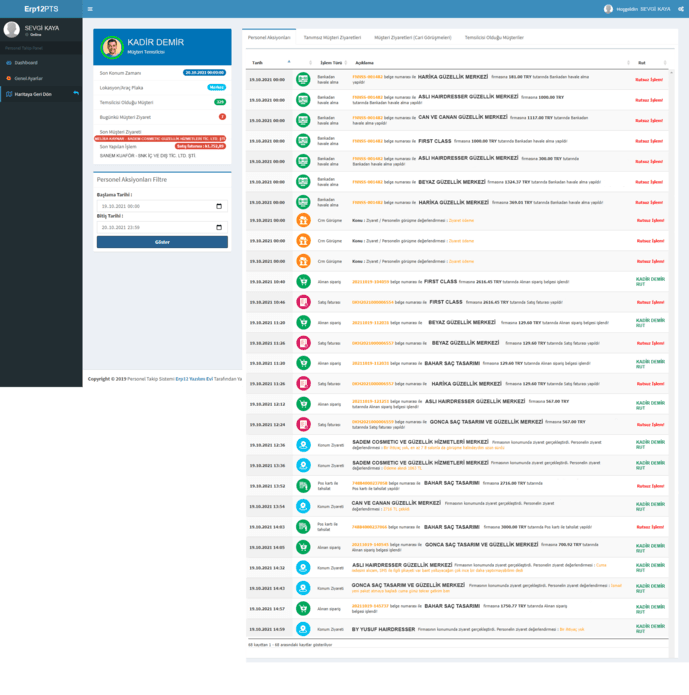Click the map icon beside Haritaya Geri Dön
This screenshot has width=689, height=695.
coord(9,94)
